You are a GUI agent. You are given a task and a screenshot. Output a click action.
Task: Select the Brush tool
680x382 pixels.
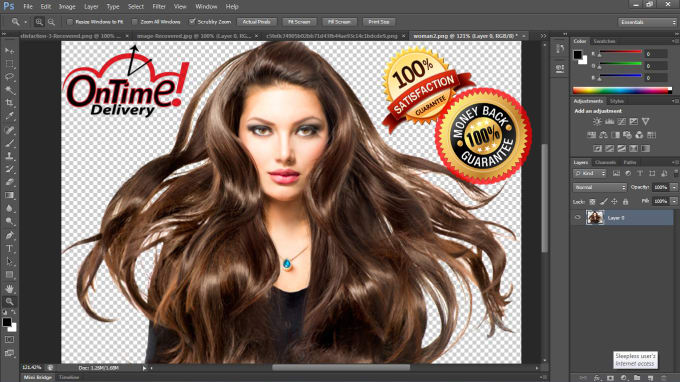[x=9, y=143]
